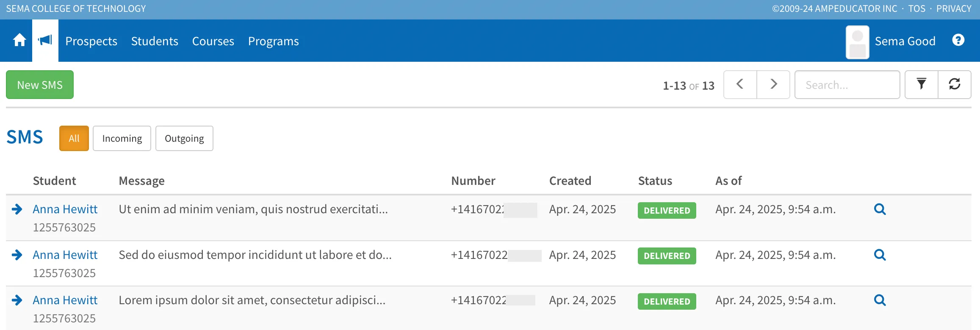View details magnifier for 'Lorem ipsum dolor' message
This screenshot has width=980, height=330.
click(880, 300)
